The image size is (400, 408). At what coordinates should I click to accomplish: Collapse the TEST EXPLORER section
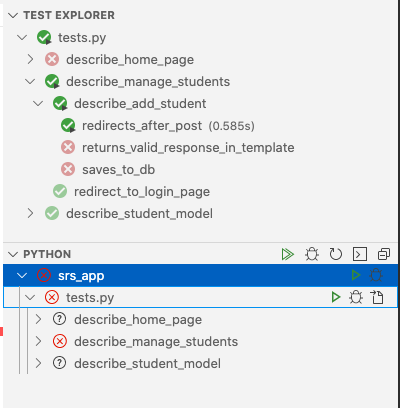coord(13,15)
